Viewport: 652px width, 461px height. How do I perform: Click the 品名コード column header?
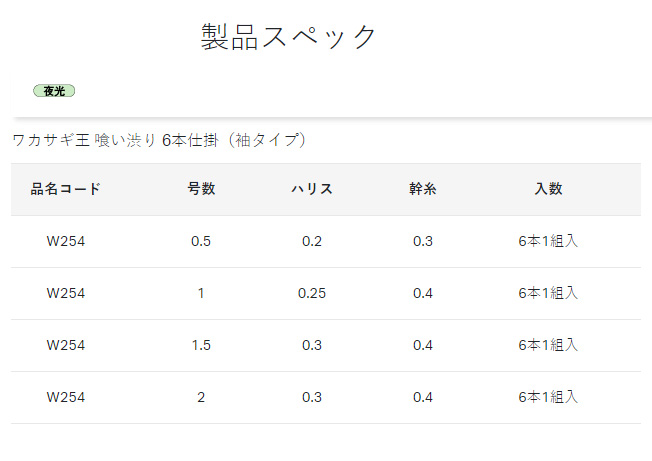point(65,189)
